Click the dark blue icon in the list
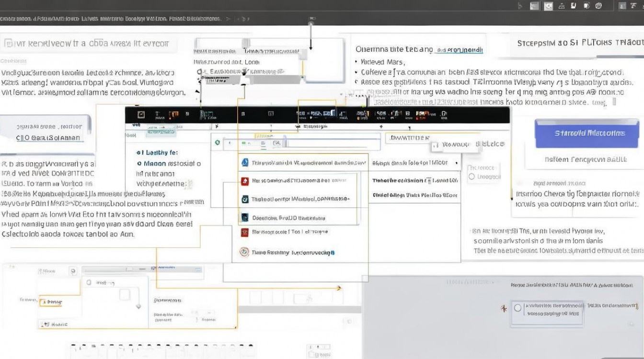This screenshot has height=359, width=644. [244, 217]
